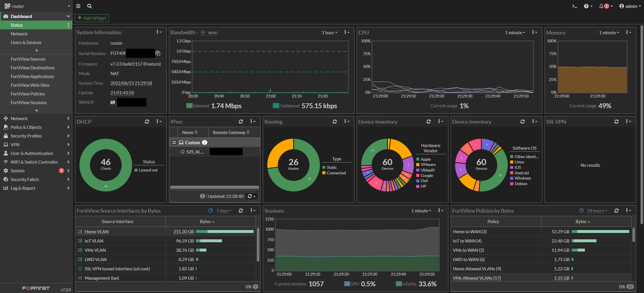Open FortiView Sources in sidebar
This screenshot has height=293, width=644.
(28, 59)
